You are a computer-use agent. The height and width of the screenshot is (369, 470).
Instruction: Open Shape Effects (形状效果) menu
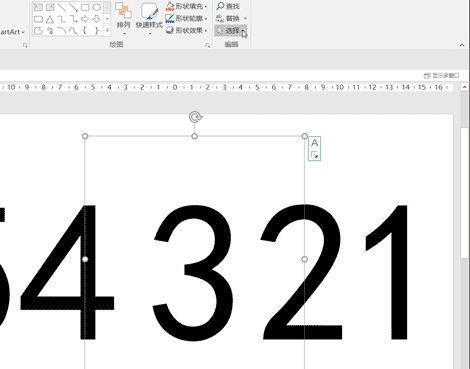pos(186,30)
